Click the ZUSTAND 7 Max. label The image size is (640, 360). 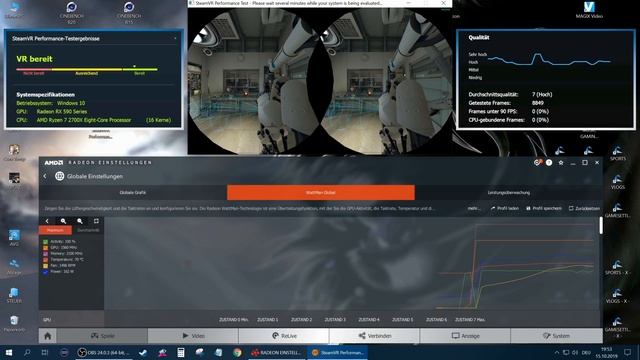[x=470, y=320]
